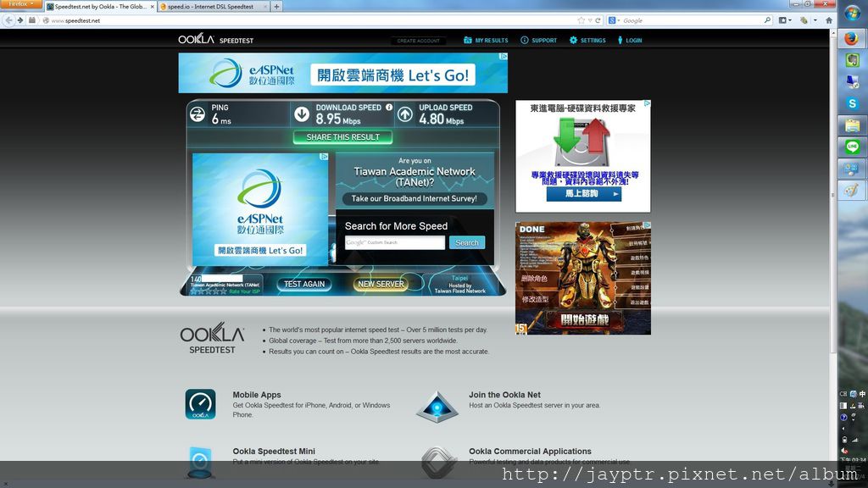
Task: Open Ookla Commercial Applications link
Action: tap(530, 451)
